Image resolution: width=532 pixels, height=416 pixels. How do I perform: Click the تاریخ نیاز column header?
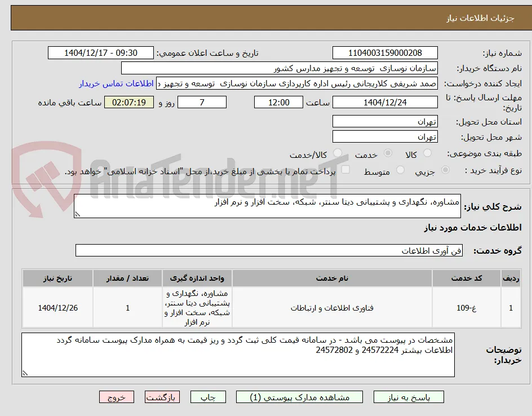[57, 278]
